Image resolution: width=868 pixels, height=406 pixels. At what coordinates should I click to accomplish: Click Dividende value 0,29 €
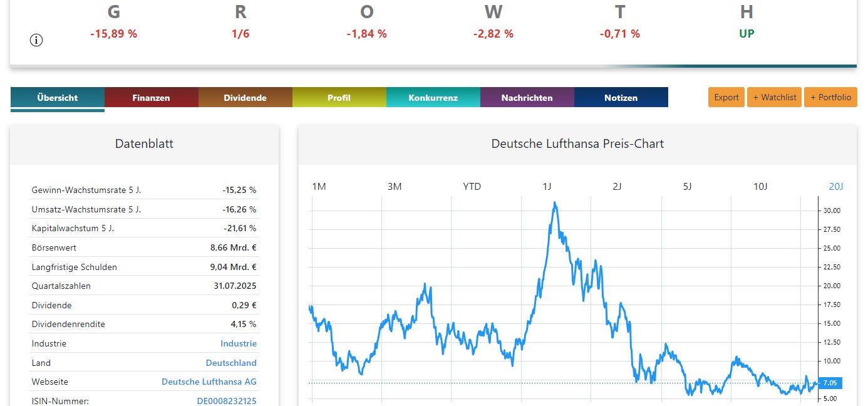(x=244, y=305)
